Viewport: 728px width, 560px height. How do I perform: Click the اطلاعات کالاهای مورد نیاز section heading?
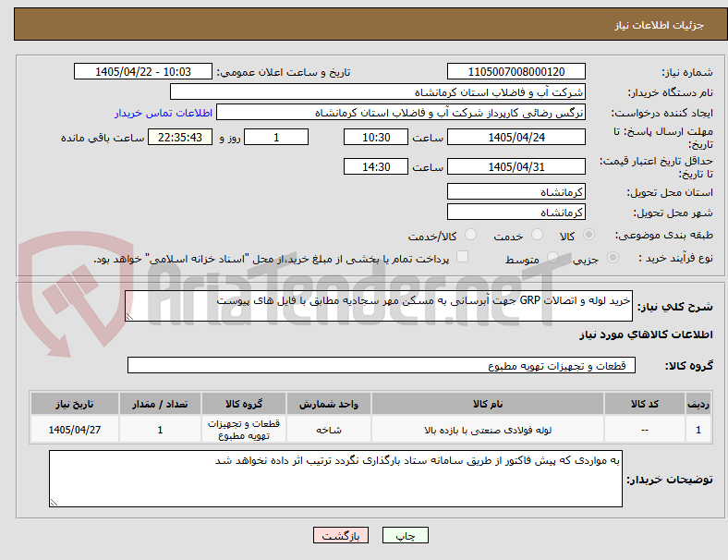[x=646, y=335]
